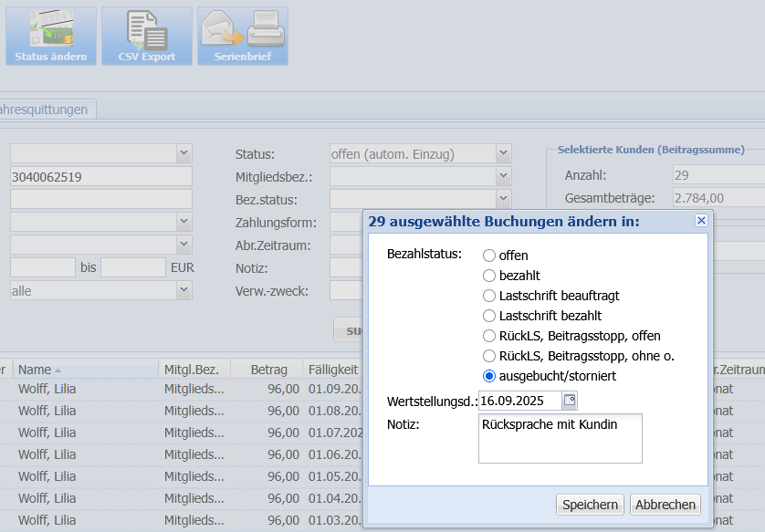Click the Abbrechen button

click(x=666, y=505)
